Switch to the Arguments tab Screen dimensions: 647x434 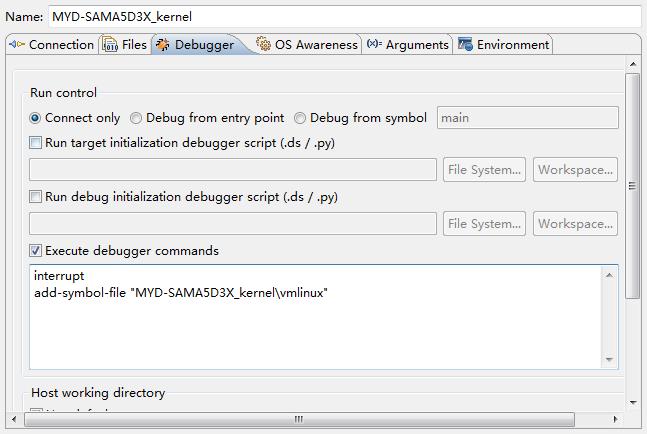pos(408,45)
